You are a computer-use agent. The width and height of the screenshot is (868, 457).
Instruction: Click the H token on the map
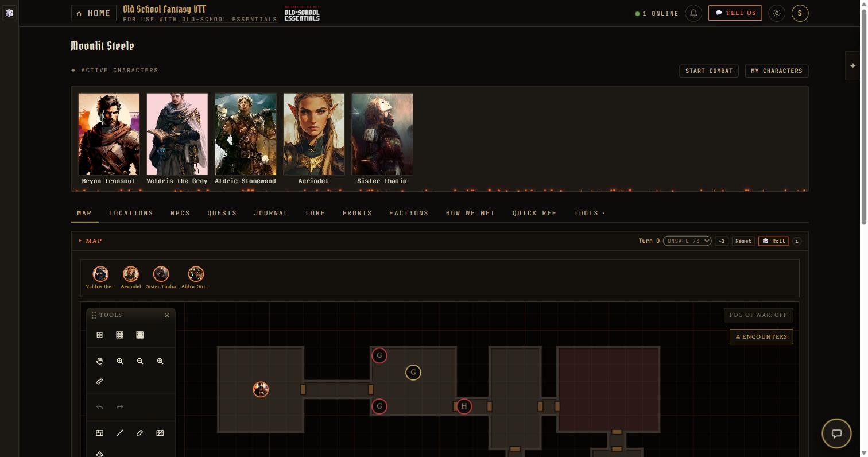[464, 407]
